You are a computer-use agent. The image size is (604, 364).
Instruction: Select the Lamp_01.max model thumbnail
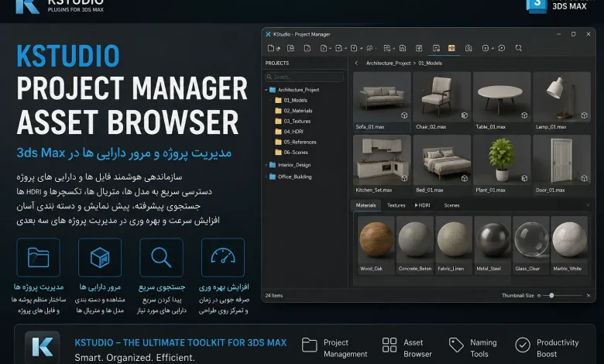[562, 101]
